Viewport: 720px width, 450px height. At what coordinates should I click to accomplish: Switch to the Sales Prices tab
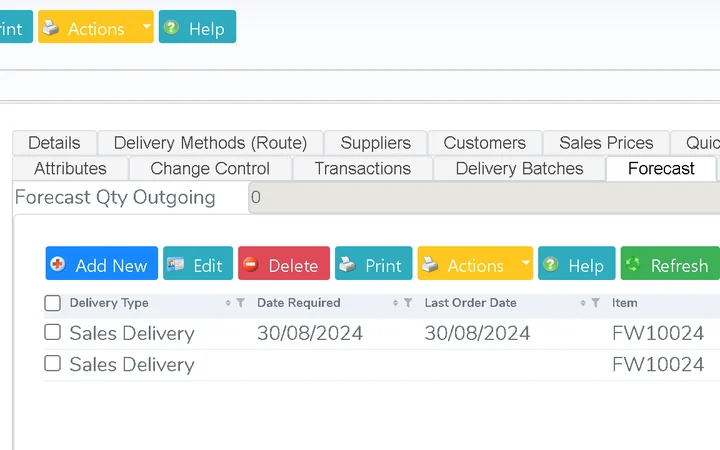606,143
